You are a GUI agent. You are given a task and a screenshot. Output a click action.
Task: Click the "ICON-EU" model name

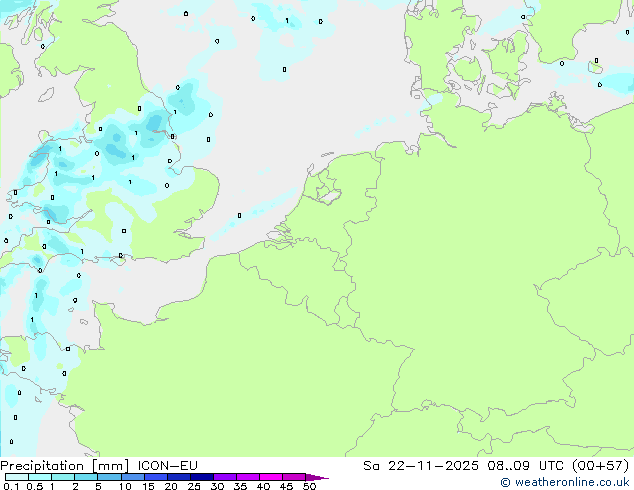(167, 466)
